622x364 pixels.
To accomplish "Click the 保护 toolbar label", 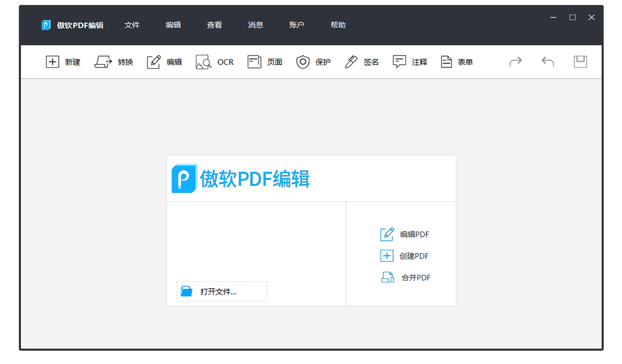I will (323, 62).
